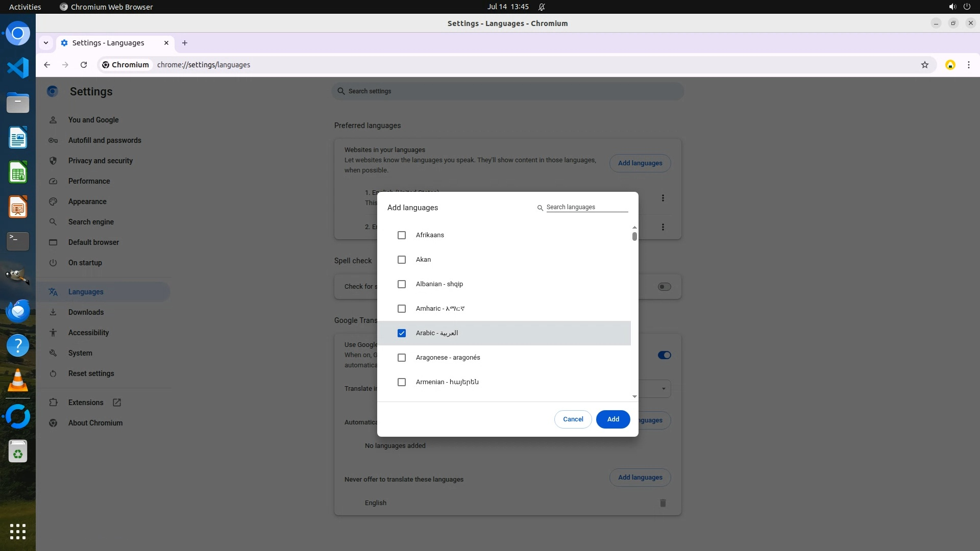This screenshot has width=980, height=551.
Task: Open Chromium three-dot menu
Action: click(968, 65)
